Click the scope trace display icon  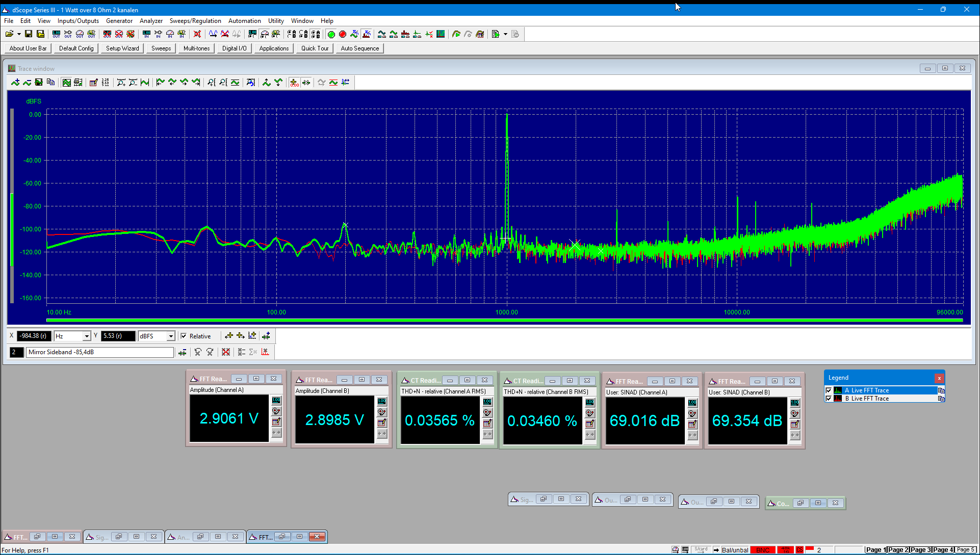441,34
